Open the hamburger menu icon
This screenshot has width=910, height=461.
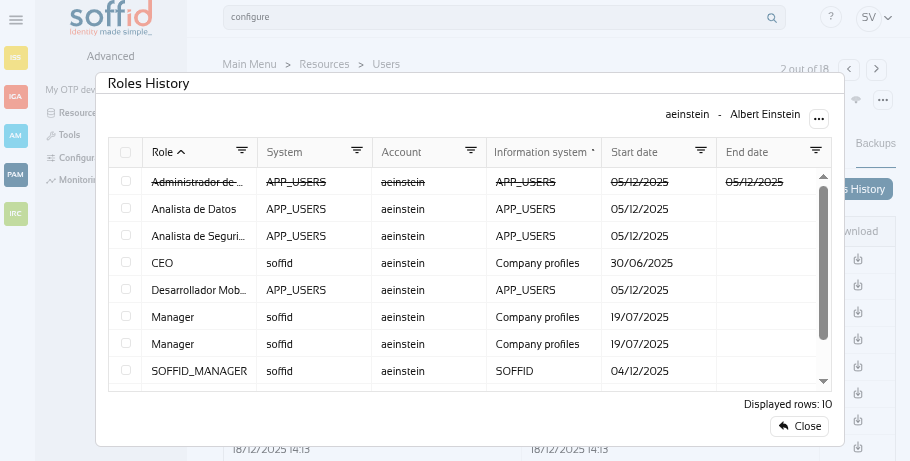click(16, 19)
